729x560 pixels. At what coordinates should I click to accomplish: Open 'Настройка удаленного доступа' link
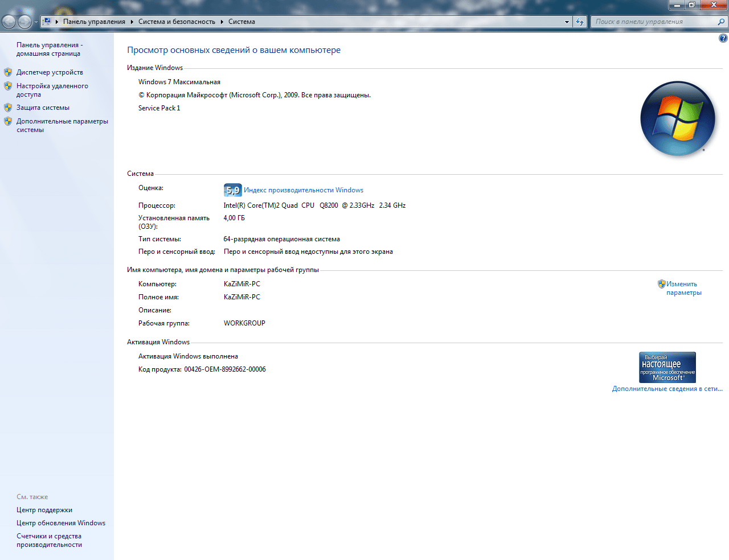pyautogui.click(x=52, y=90)
